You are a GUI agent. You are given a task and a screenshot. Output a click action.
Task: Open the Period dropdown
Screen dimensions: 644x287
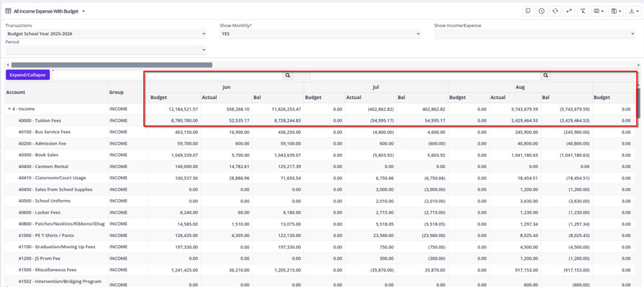point(106,50)
